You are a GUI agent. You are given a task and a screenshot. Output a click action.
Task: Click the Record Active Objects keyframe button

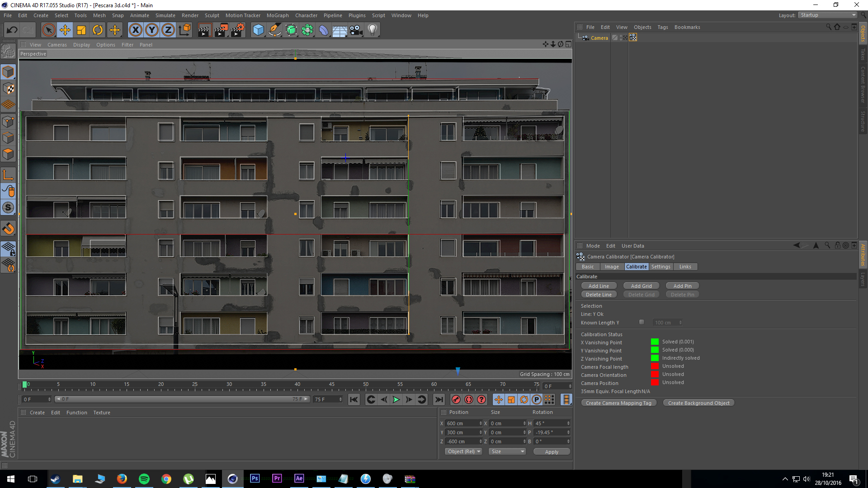(456, 399)
